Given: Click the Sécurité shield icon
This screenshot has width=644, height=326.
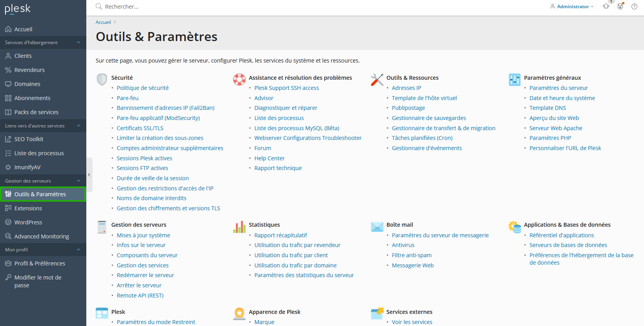Looking at the screenshot, I should [102, 80].
